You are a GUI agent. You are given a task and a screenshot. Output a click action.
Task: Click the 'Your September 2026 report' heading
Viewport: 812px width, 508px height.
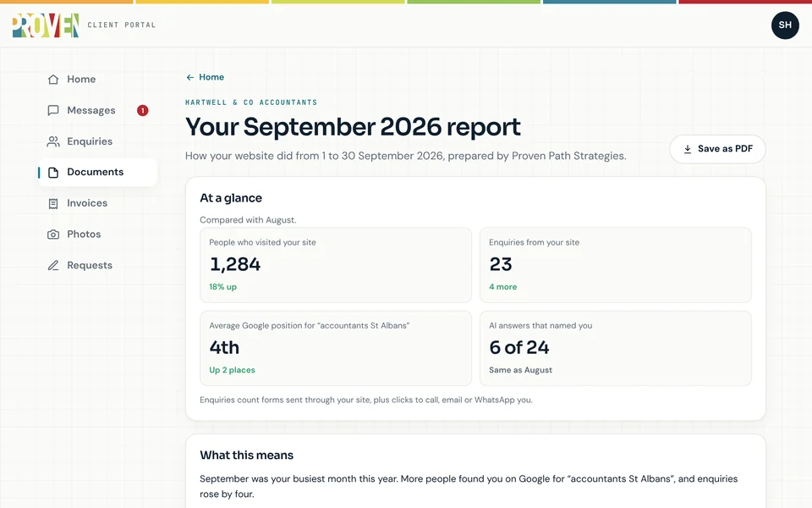tap(353, 127)
